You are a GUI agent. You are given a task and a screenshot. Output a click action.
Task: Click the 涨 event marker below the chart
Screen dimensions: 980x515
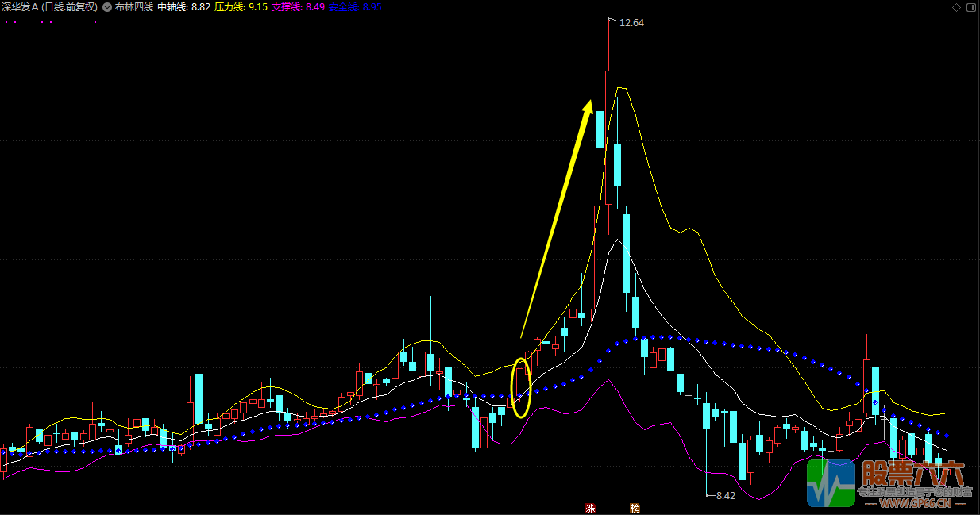(x=590, y=508)
